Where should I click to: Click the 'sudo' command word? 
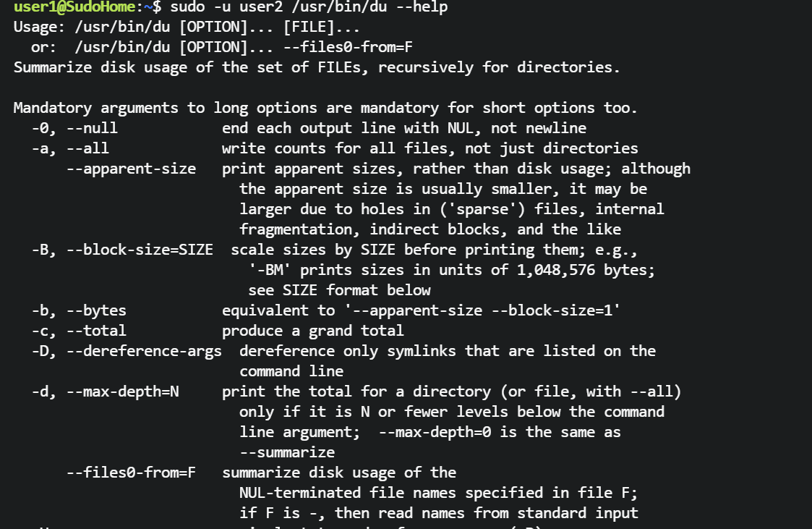click(x=187, y=7)
